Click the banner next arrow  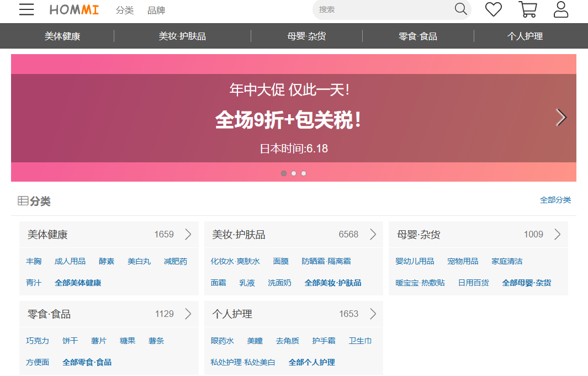click(x=561, y=117)
